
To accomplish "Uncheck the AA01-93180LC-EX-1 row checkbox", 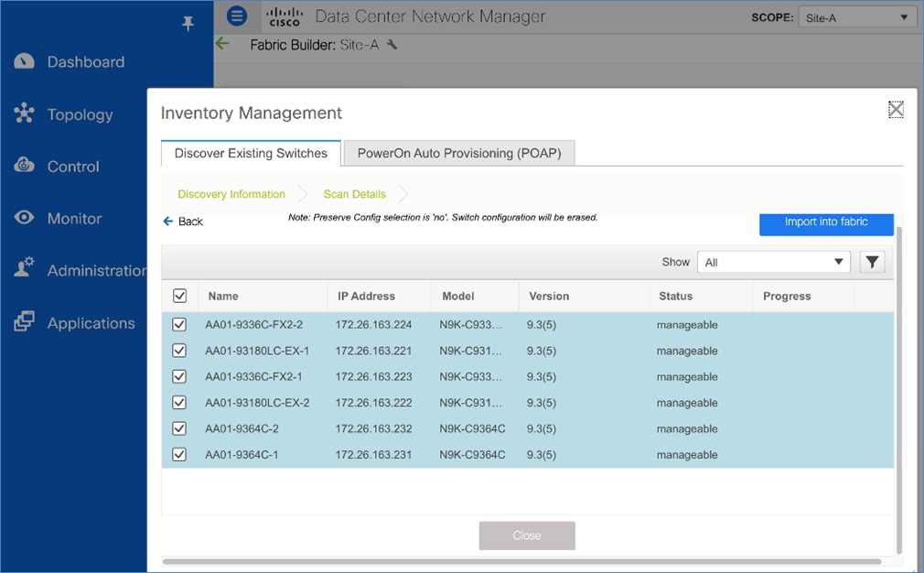I will point(179,351).
